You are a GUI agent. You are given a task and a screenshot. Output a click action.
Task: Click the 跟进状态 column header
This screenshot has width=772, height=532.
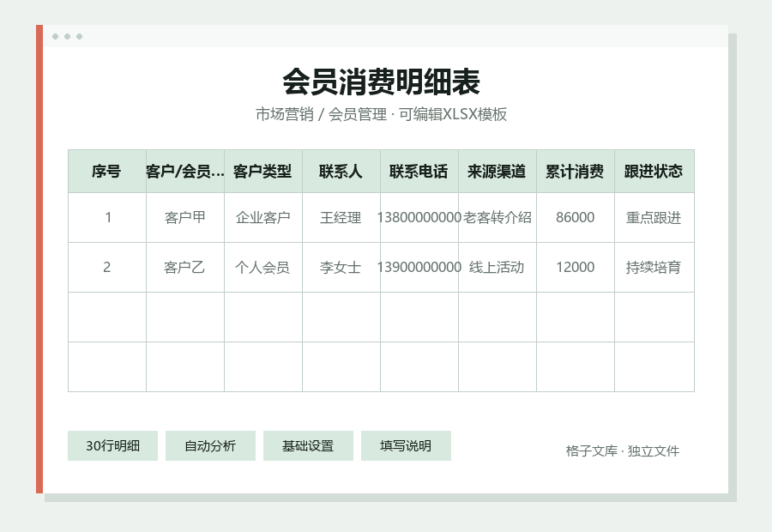pyautogui.click(x=654, y=172)
